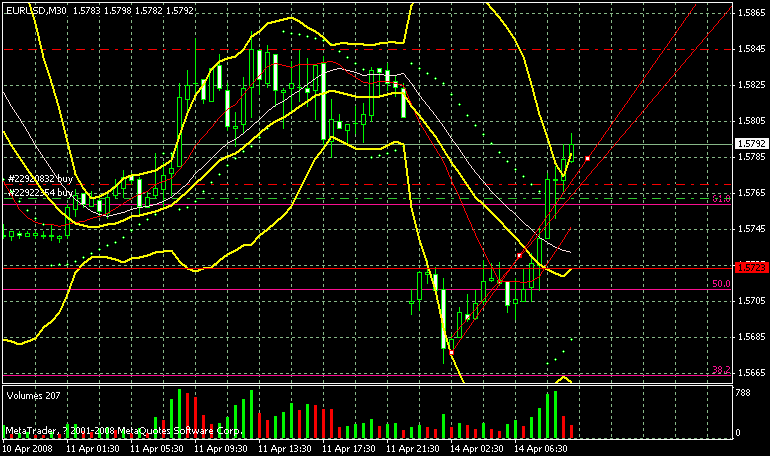Click the 'Volumes 207' indicator label
Viewport: 770px width, 456px height.
coord(33,396)
